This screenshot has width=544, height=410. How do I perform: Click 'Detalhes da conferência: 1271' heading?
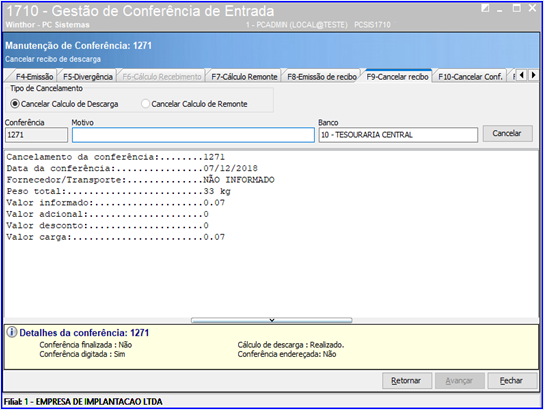click(x=84, y=333)
